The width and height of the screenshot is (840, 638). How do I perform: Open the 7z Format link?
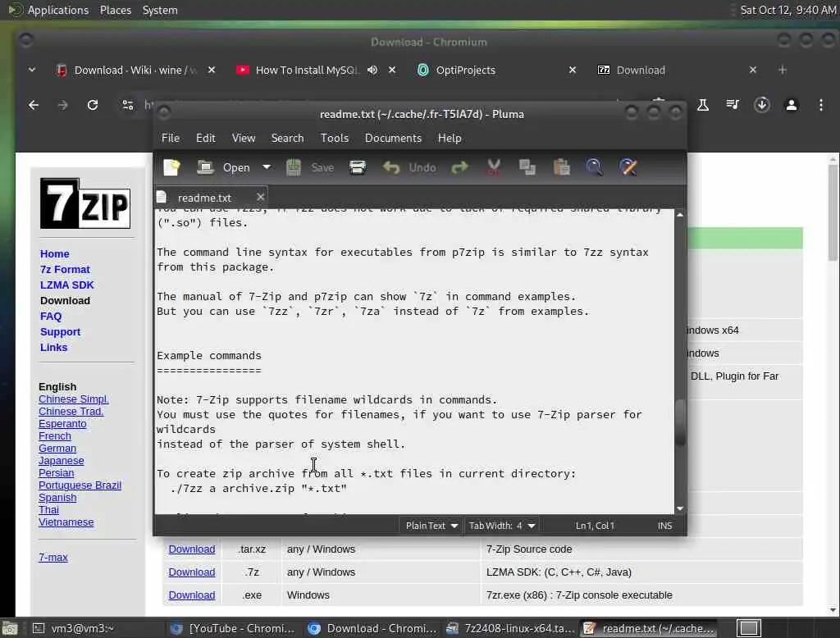tap(65, 270)
